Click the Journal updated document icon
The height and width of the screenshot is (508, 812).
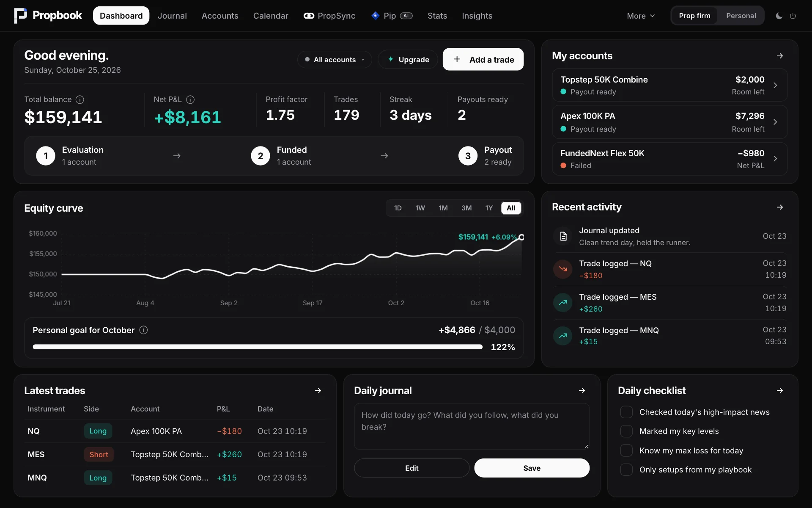[x=563, y=236]
